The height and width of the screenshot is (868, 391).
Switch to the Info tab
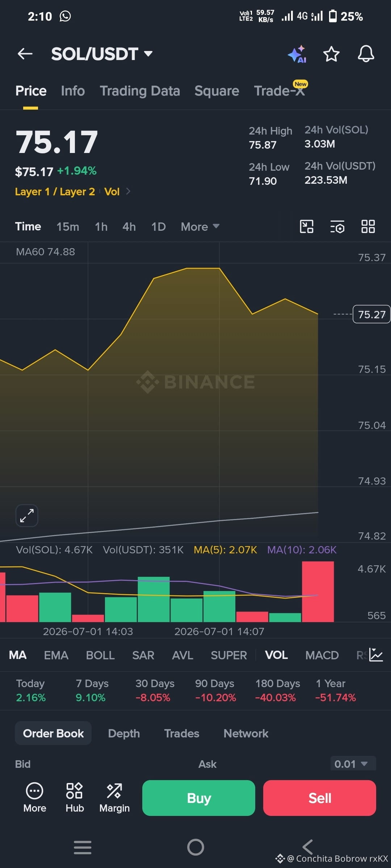[73, 91]
